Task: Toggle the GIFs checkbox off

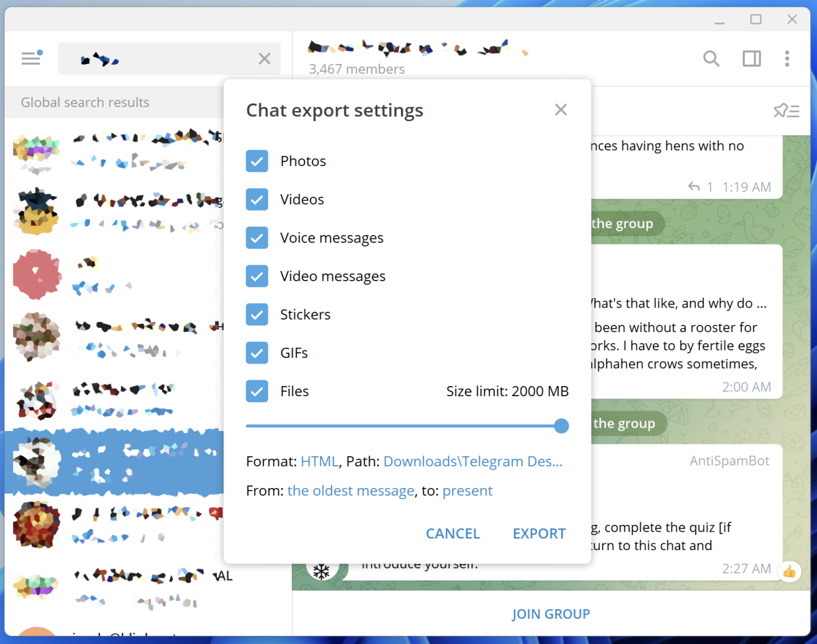Action: pos(257,353)
